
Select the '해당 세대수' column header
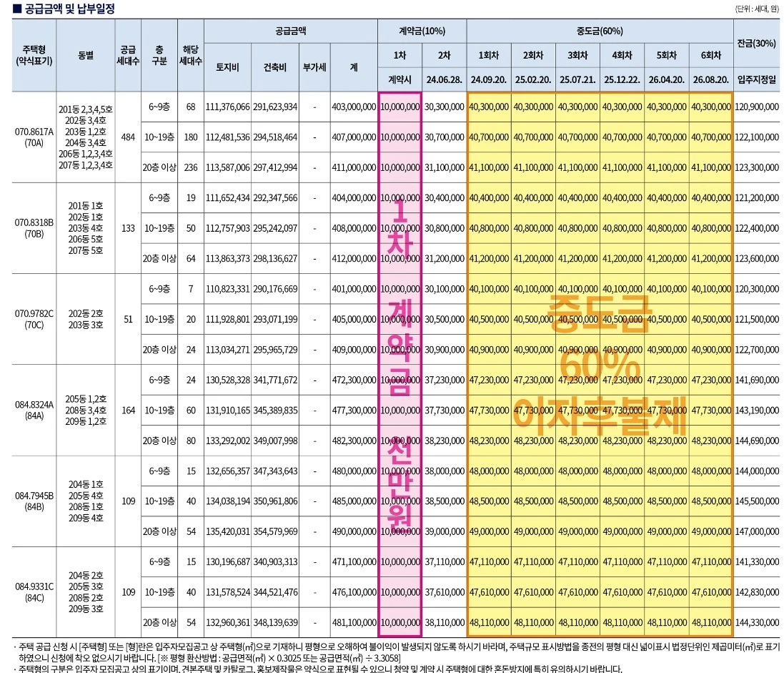click(x=191, y=55)
